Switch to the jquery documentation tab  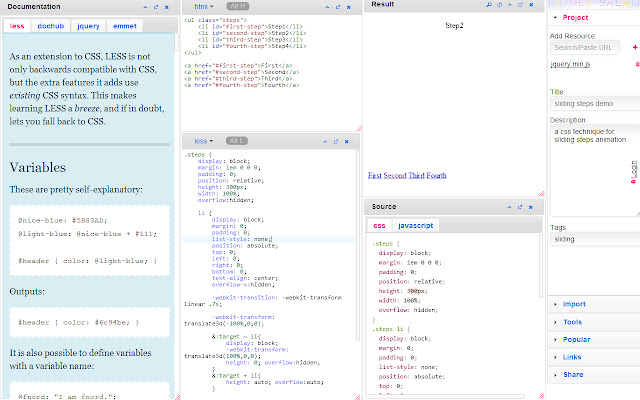pyautogui.click(x=88, y=25)
